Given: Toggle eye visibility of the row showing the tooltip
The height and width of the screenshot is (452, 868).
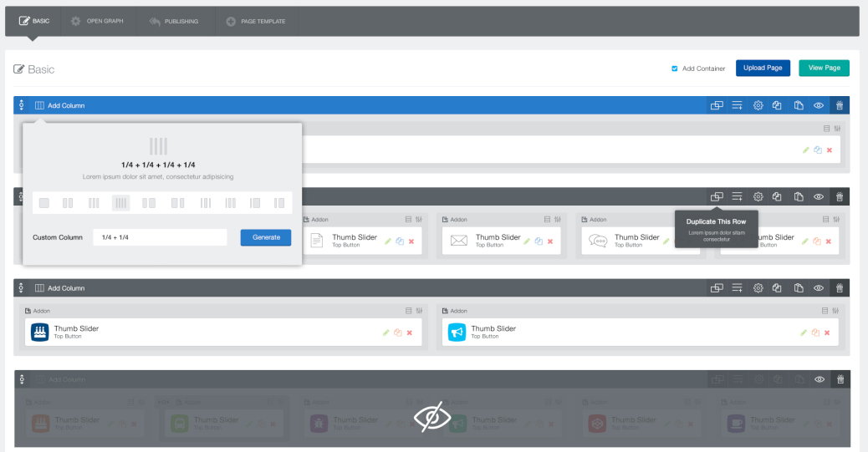Looking at the screenshot, I should (819, 196).
